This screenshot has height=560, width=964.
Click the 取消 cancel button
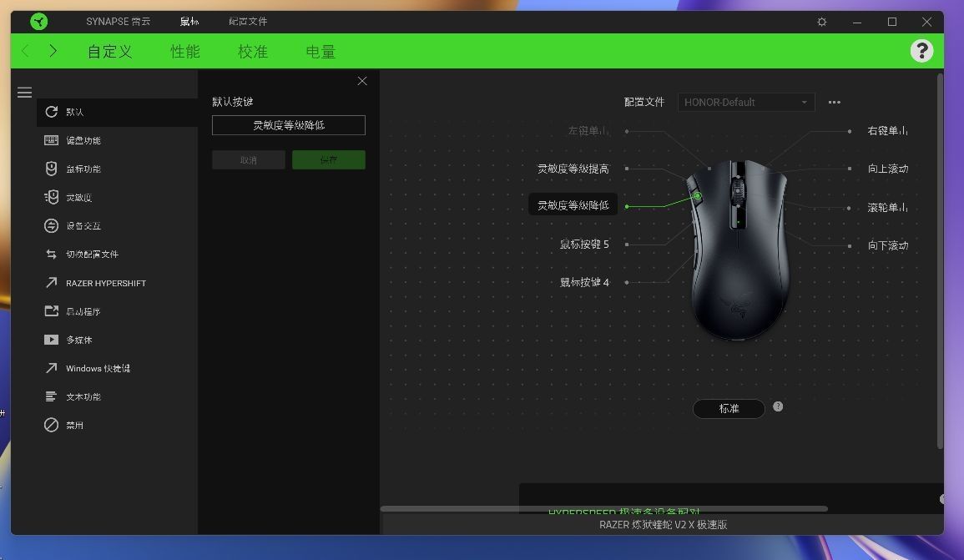(248, 159)
